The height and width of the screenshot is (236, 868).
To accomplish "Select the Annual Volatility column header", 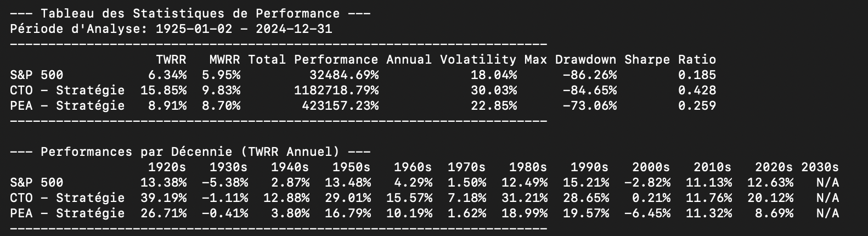I will (x=451, y=60).
